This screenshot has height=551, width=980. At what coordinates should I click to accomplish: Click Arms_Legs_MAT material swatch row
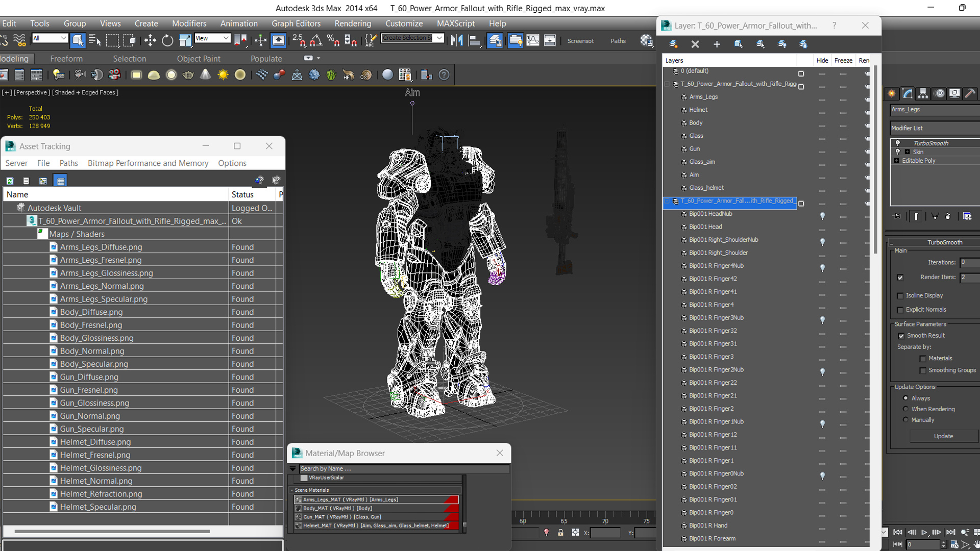pos(376,499)
